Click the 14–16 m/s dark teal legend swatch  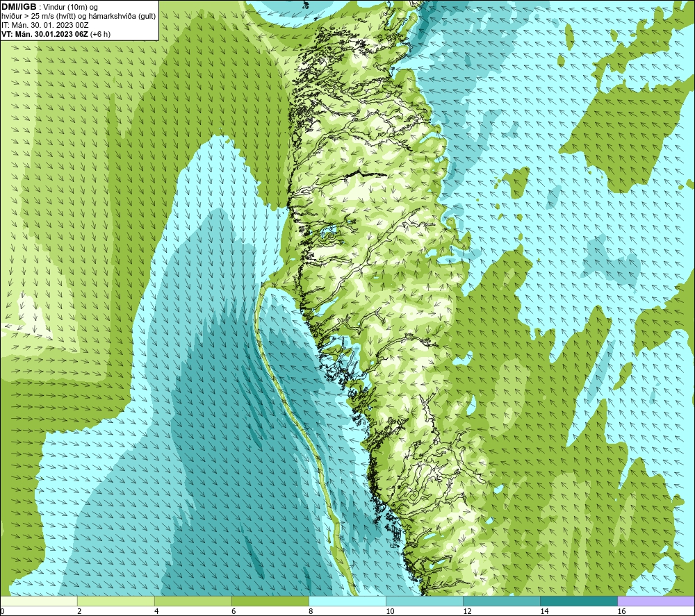578,601
